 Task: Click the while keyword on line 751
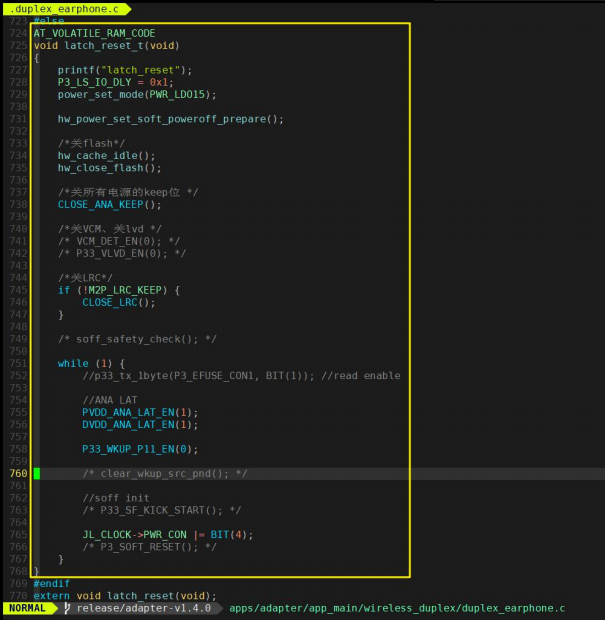click(73, 363)
